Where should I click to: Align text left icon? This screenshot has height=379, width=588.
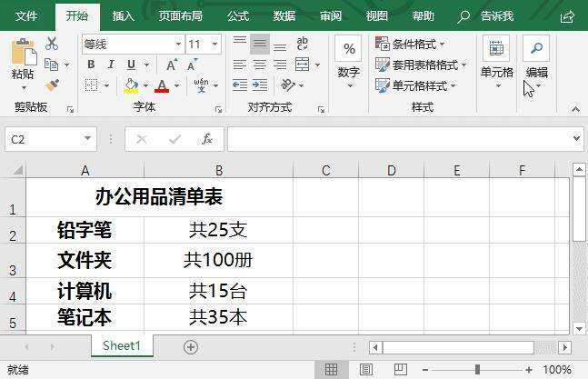pyautogui.click(x=240, y=65)
